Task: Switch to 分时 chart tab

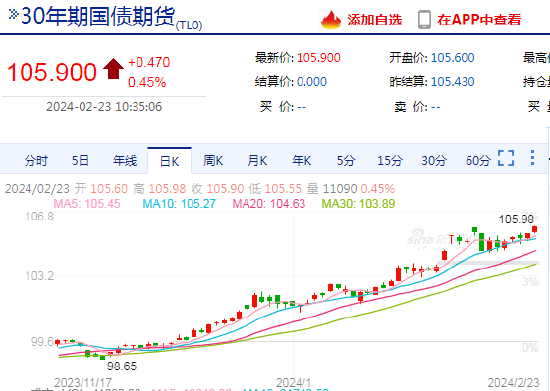Action: [x=36, y=161]
